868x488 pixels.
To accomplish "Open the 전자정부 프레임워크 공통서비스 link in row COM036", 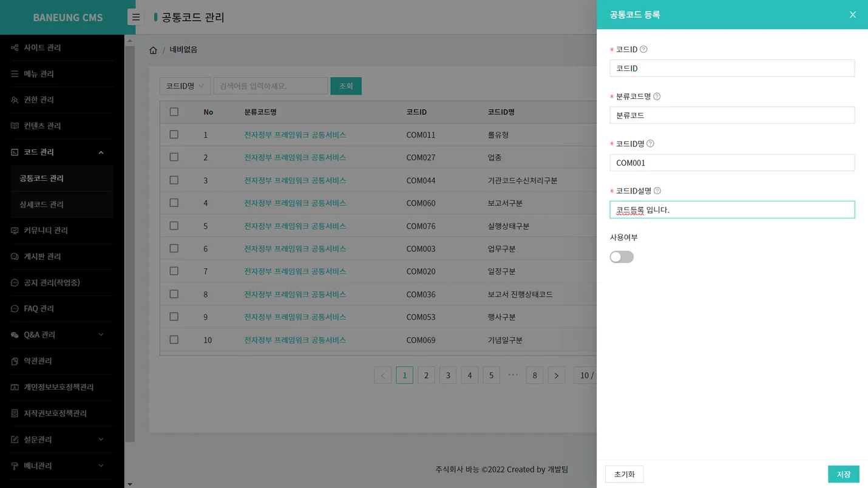I will pos(295,294).
